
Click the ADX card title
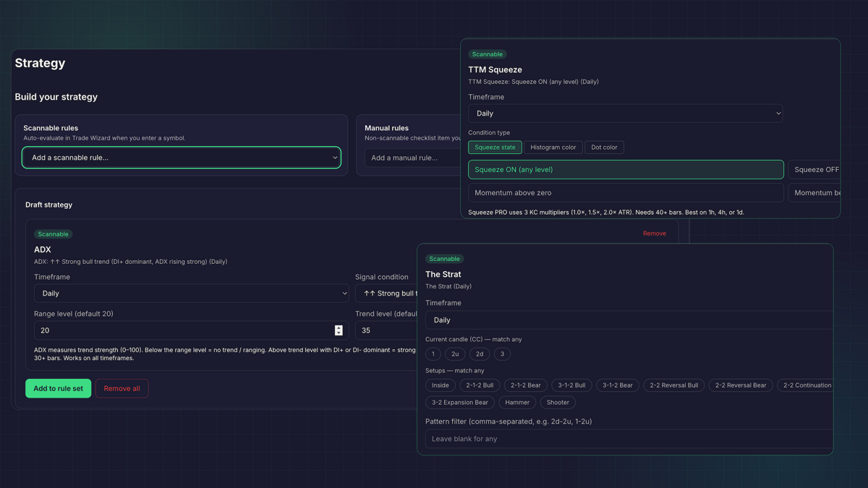[x=43, y=249]
